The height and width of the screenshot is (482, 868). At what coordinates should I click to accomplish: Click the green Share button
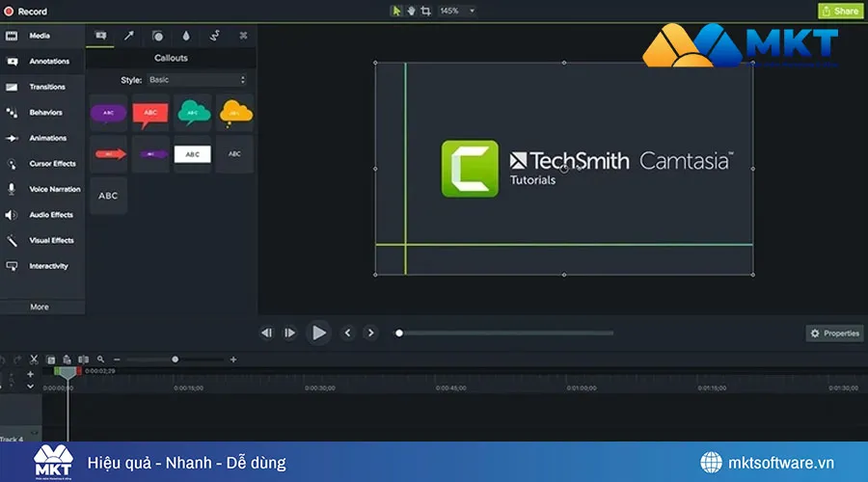tap(840, 11)
